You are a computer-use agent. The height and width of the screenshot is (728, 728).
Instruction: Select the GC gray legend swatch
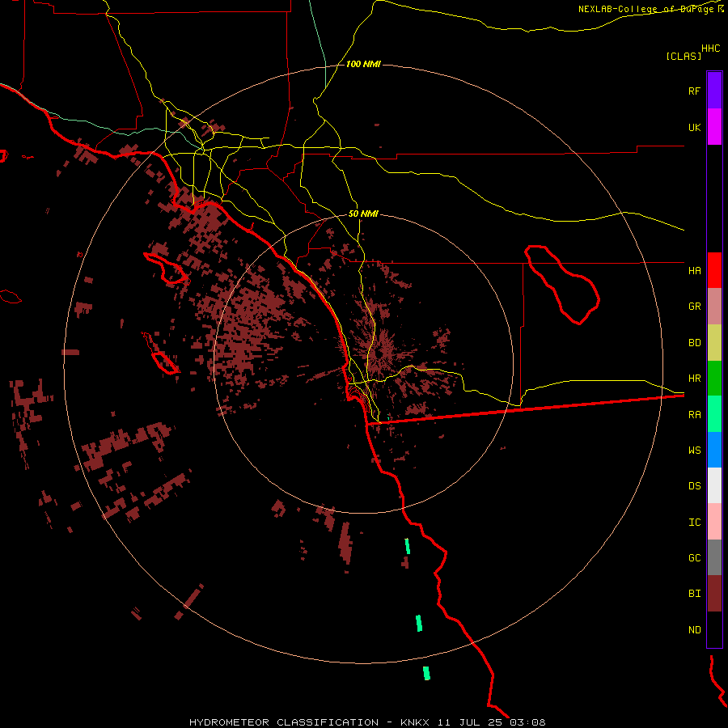714,557
